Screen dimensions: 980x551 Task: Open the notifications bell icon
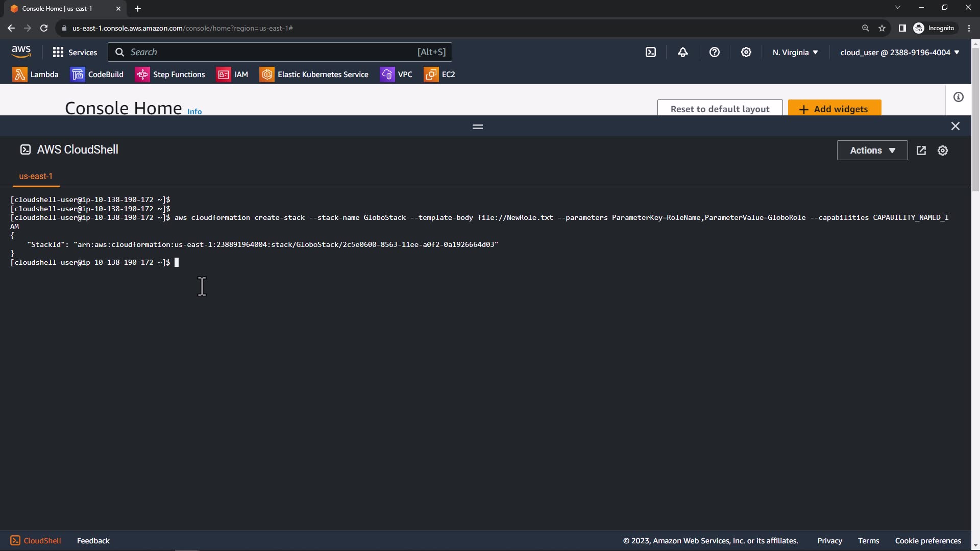click(682, 52)
